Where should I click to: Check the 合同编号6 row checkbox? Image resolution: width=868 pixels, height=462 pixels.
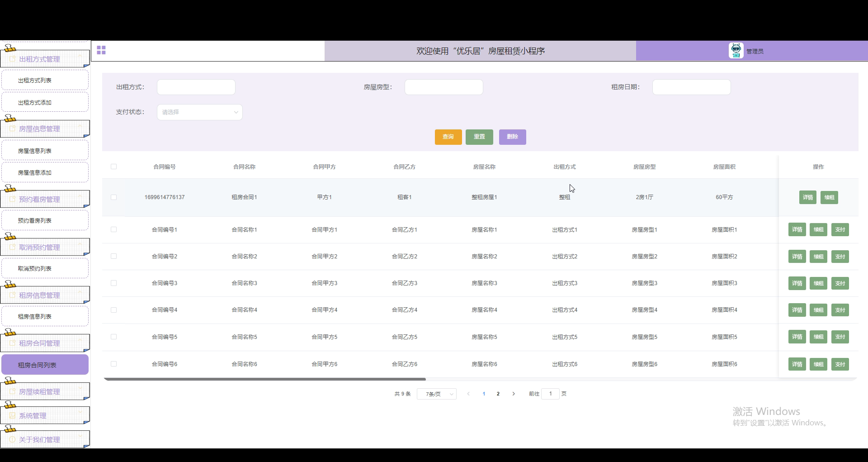[113, 364]
